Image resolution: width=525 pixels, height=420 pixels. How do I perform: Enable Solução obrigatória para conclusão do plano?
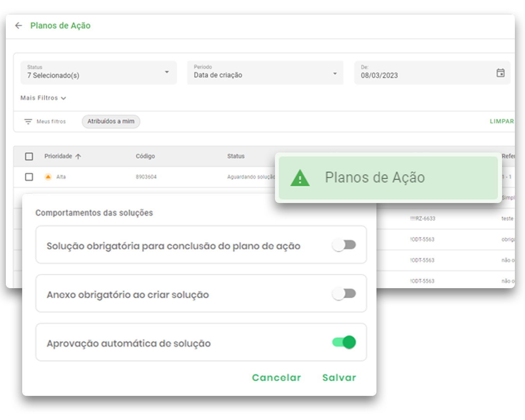tap(344, 245)
